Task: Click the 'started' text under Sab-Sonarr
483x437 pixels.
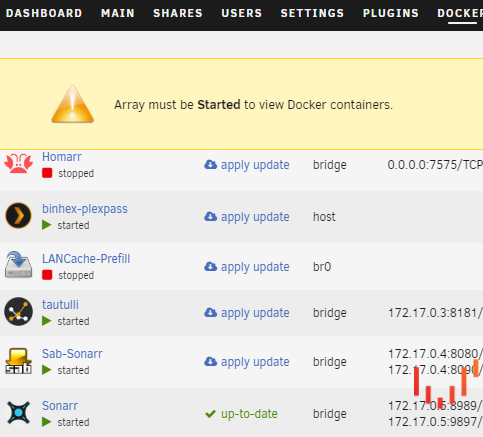Action: (x=73, y=370)
